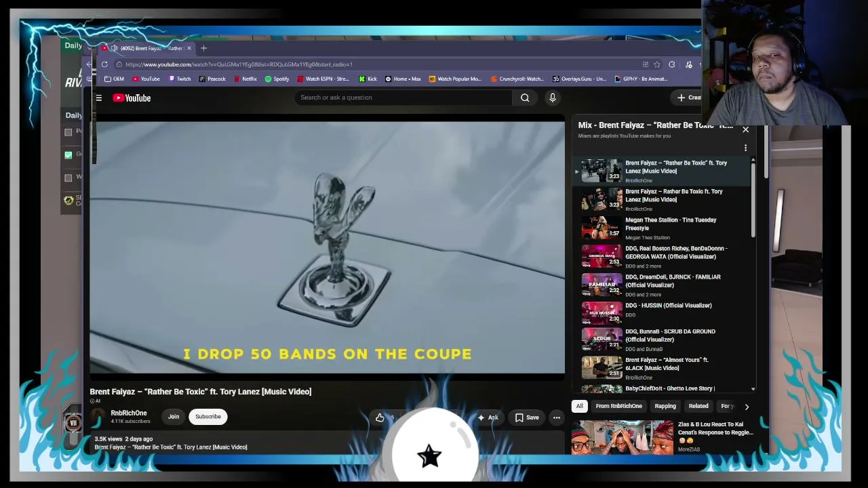Open the video's more actions ellipsis
This screenshot has height=488, width=868.
(x=557, y=418)
